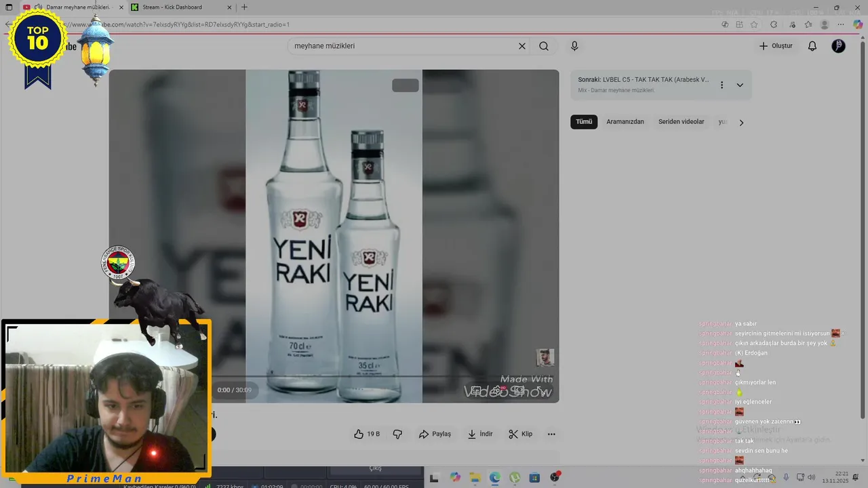Clear the YouTube search box text
Screen dimensions: 868x488
pos(521,46)
